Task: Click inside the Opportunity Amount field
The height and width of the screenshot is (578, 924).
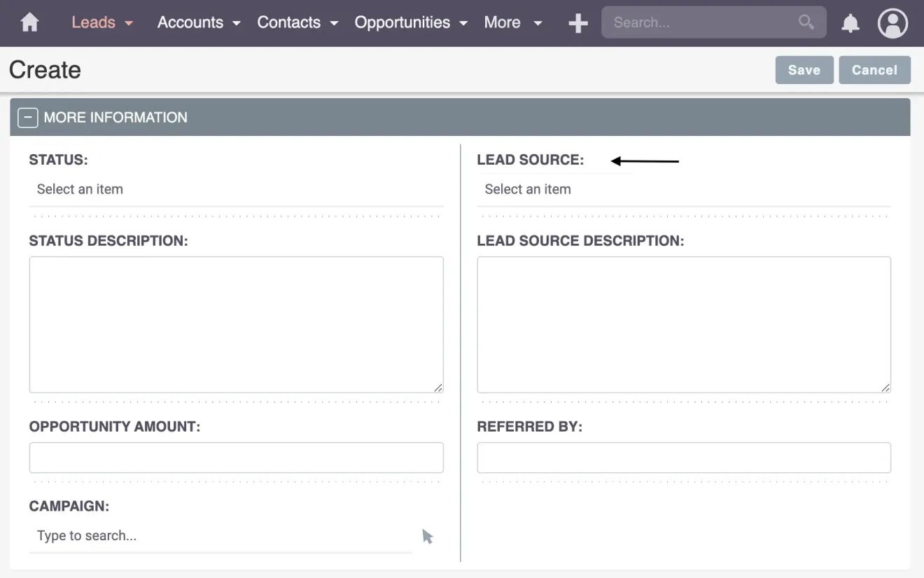Action: [236, 457]
